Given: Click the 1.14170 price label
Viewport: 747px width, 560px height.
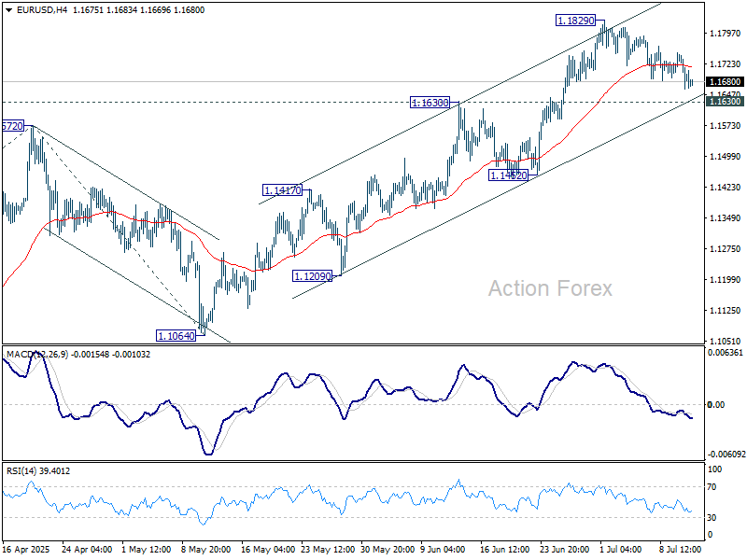Looking at the screenshot, I should pos(283,190).
